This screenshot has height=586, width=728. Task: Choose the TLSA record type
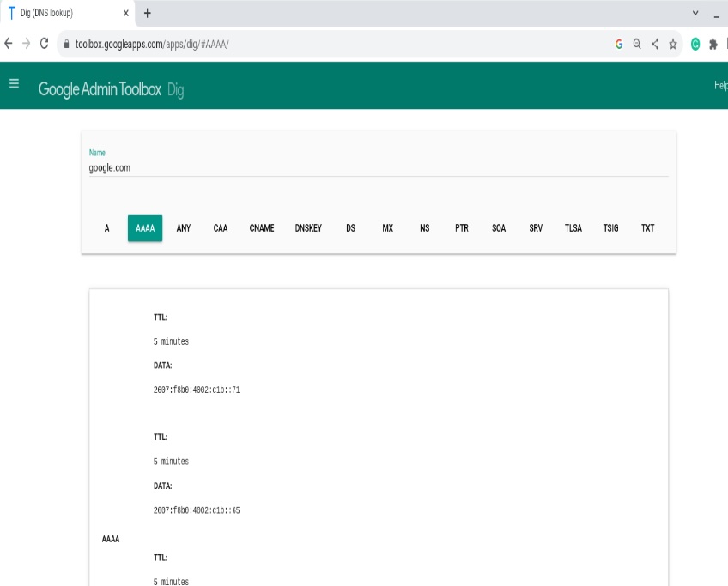(x=573, y=228)
